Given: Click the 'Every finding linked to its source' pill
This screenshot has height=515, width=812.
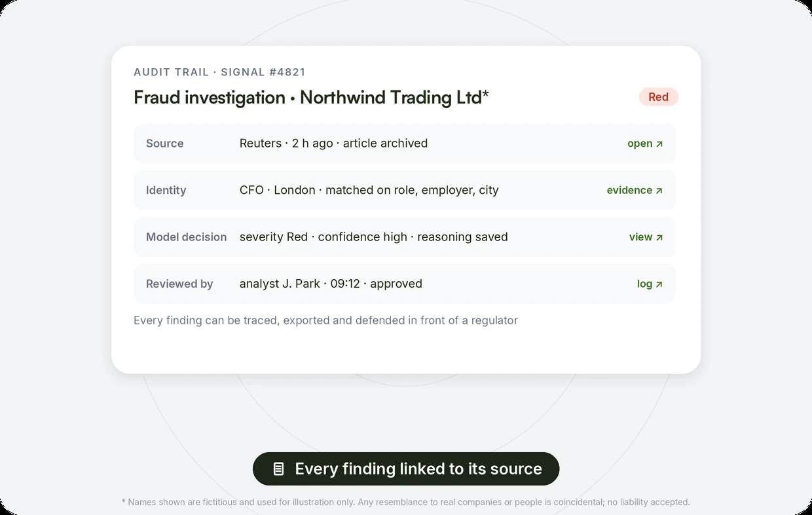Looking at the screenshot, I should tap(406, 469).
